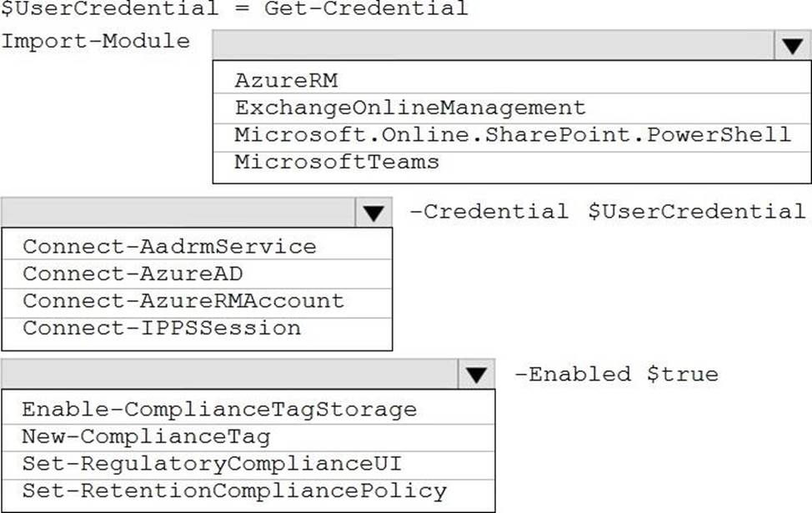812x513 pixels.
Task: Click the -Enabled $true parameter text
Action: 615,374
